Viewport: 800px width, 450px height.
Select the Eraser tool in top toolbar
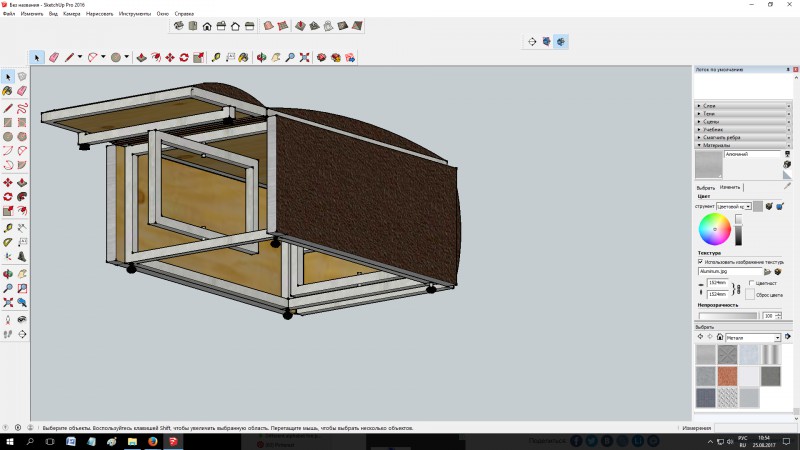pos(54,58)
